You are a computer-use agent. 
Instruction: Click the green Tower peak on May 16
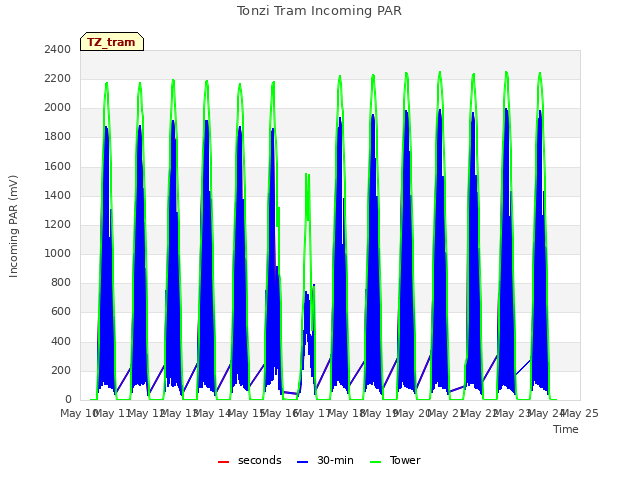(x=306, y=174)
